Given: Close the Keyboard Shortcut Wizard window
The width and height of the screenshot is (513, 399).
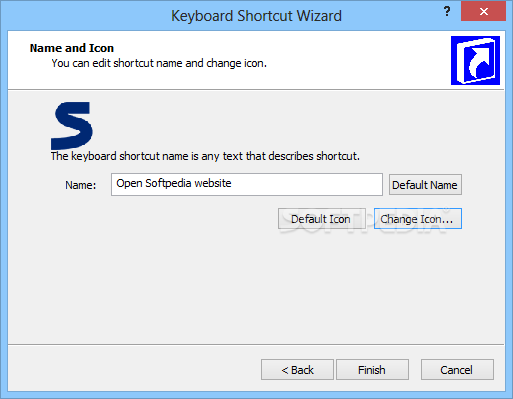Looking at the screenshot, I should pos(483,12).
